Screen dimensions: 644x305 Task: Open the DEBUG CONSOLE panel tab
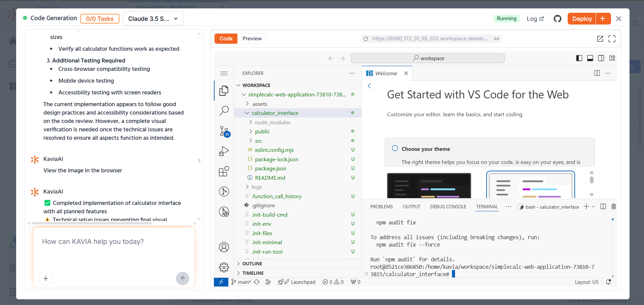[448, 207]
